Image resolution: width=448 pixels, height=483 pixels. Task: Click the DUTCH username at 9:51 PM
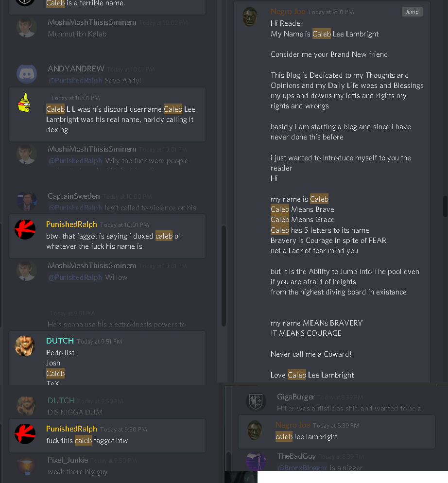tap(60, 341)
